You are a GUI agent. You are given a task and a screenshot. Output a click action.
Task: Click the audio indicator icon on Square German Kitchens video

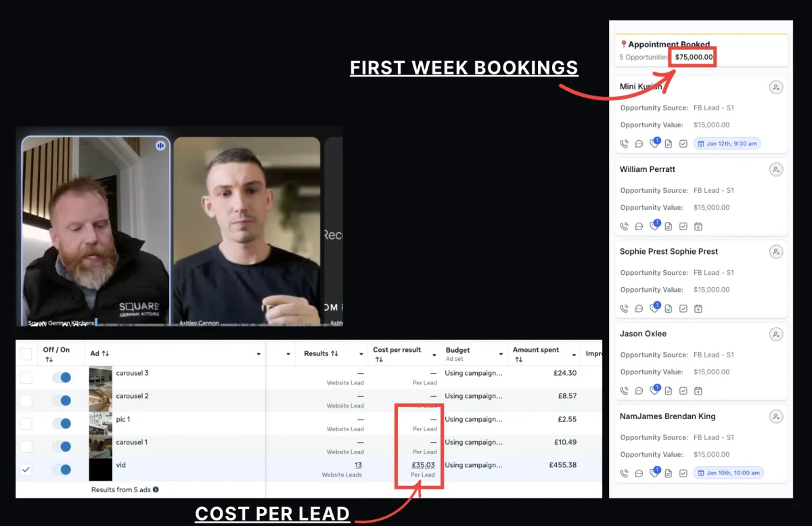(160, 146)
